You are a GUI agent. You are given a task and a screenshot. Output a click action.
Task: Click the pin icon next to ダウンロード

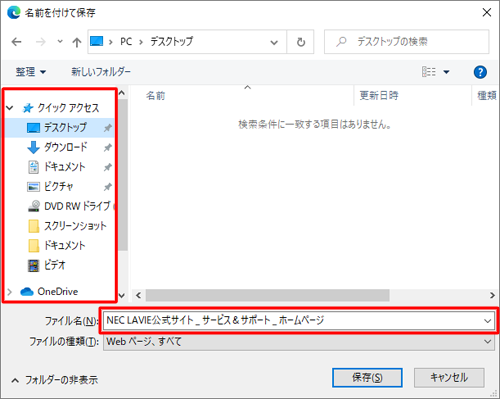pos(107,147)
